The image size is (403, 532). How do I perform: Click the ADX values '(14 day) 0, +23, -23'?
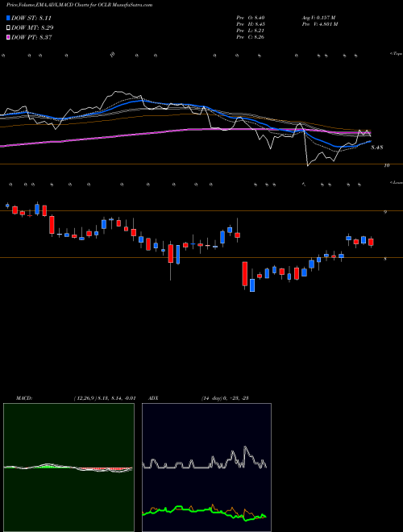(x=225, y=398)
